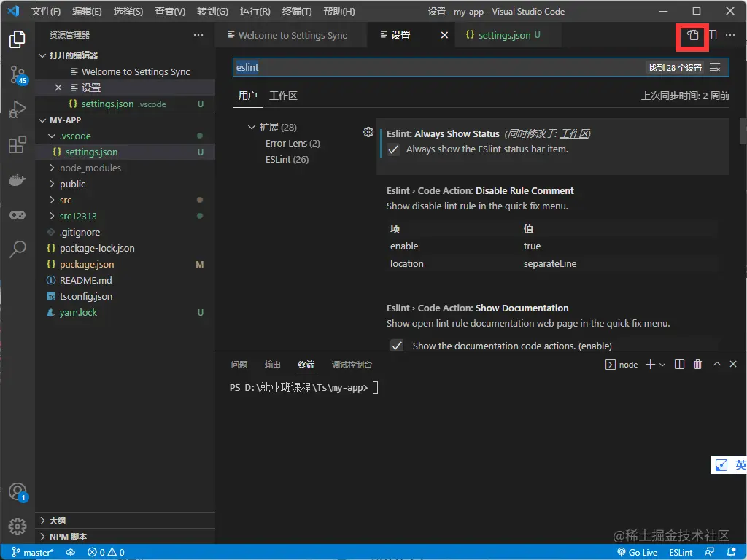Expand the node_modules folder
Screen dimensions: 747x560
pos(52,168)
